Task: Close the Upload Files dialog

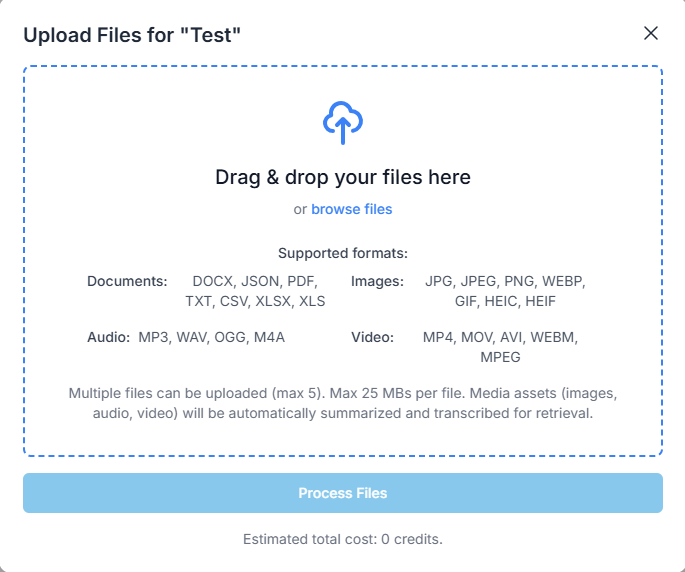Action: [651, 33]
